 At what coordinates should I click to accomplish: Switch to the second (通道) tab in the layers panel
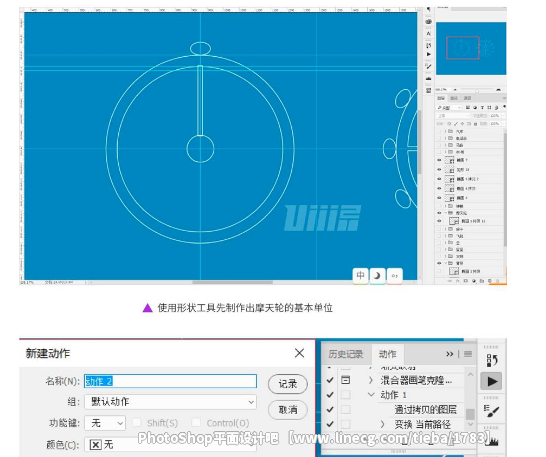454,98
